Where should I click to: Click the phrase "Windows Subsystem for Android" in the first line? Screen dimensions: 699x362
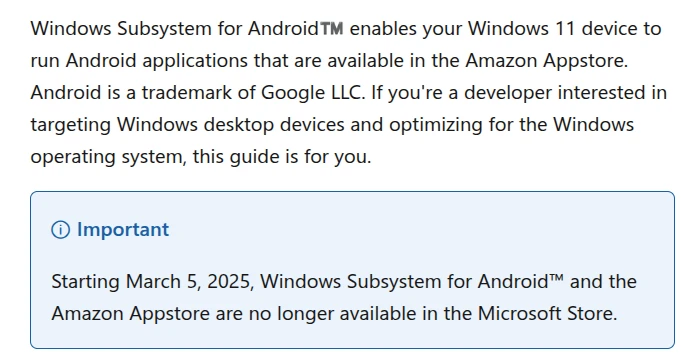pos(175,29)
